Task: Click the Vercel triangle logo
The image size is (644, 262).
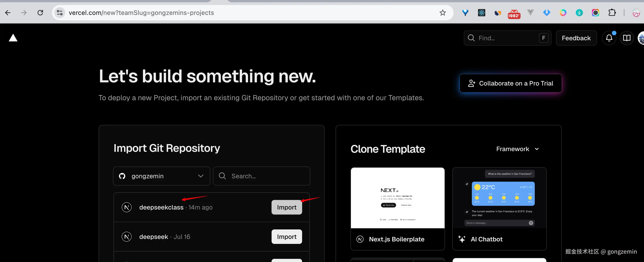Action: (13, 38)
